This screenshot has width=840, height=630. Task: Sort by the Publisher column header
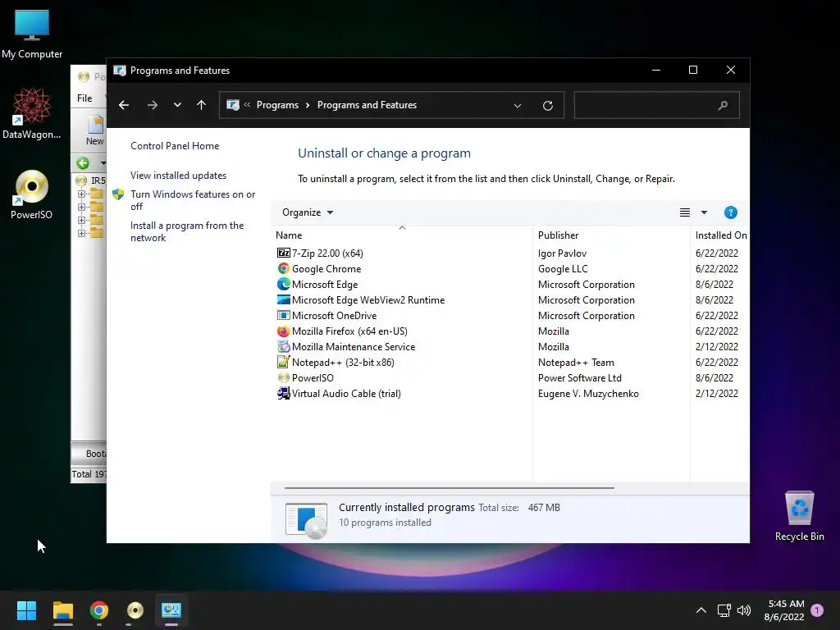(x=611, y=235)
